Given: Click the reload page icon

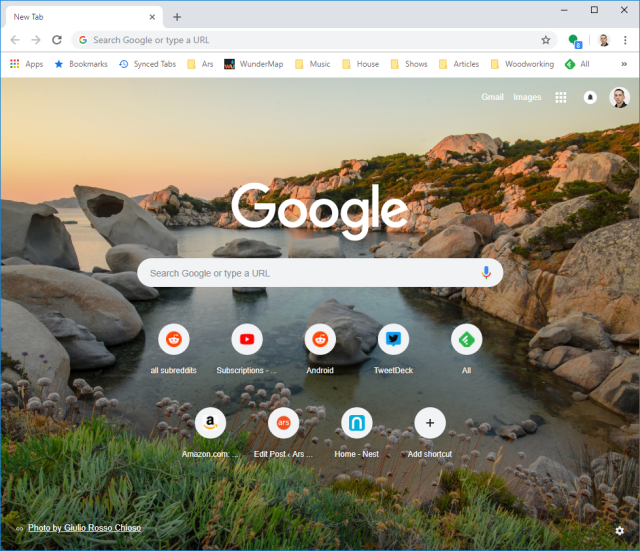Looking at the screenshot, I should coord(57,40).
